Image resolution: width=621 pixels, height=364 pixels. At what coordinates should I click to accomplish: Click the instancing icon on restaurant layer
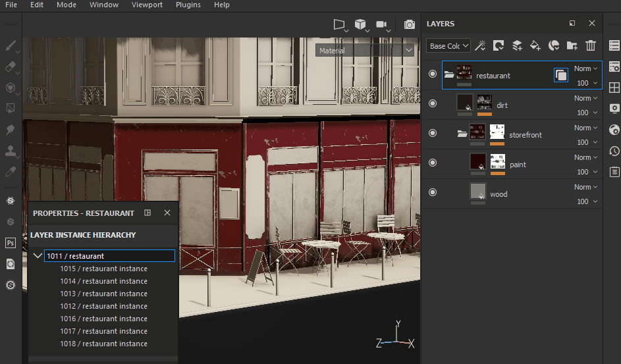pos(561,75)
